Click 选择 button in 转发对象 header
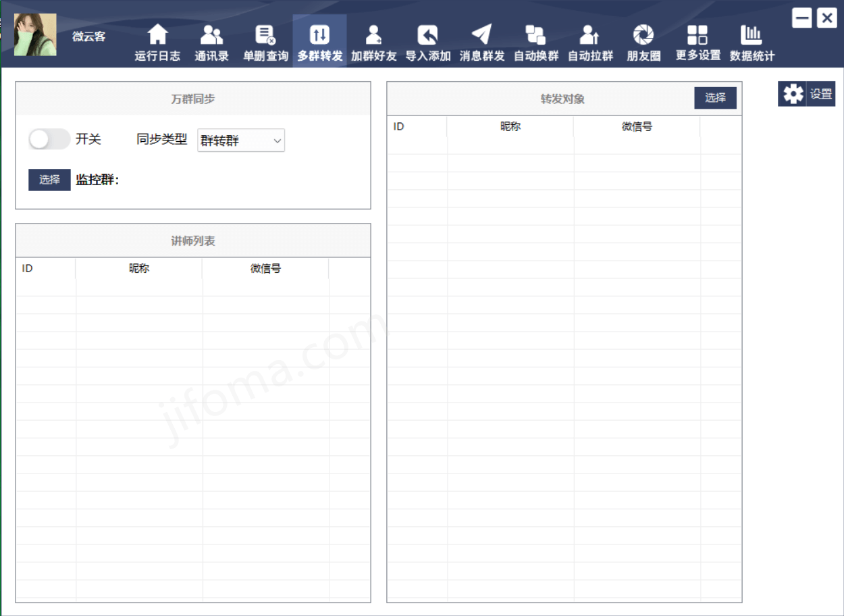The height and width of the screenshot is (616, 844). (715, 98)
